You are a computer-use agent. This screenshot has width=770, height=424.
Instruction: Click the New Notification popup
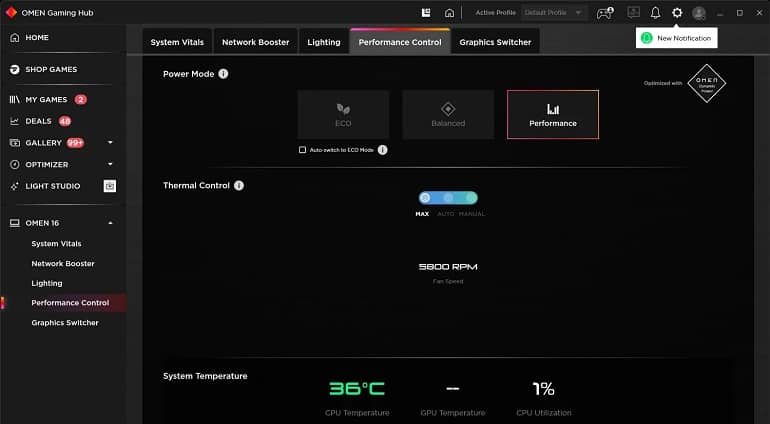coord(676,38)
